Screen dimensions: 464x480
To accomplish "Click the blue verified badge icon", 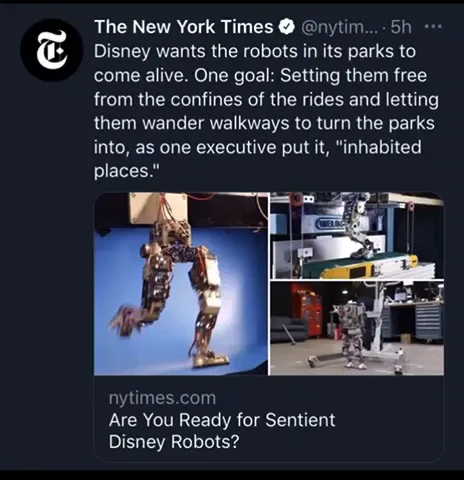I will 287,27.
